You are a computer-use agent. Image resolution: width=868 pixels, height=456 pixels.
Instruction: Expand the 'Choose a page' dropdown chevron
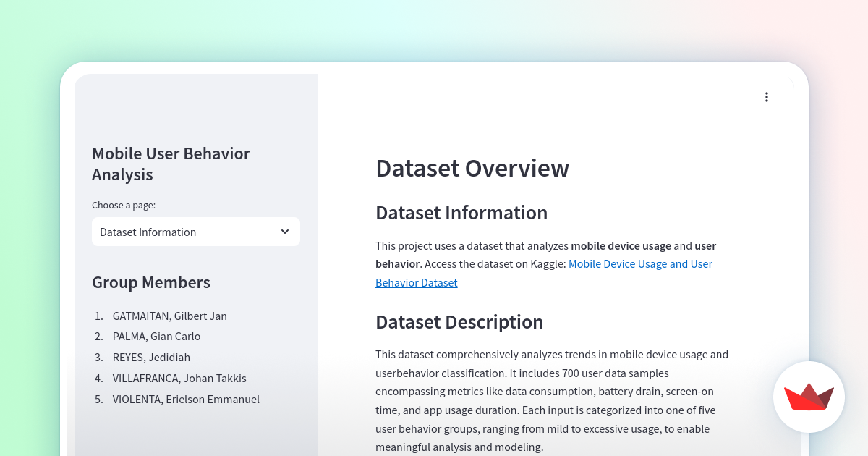click(285, 232)
